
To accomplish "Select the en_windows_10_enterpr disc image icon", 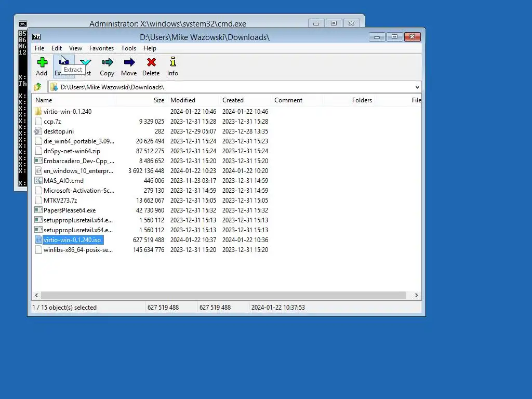I will pyautogui.click(x=38, y=170).
